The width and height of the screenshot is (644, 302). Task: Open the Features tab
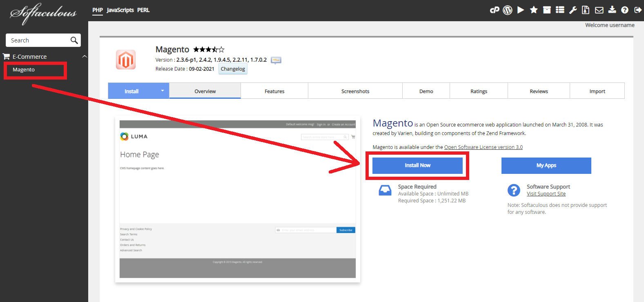click(x=274, y=91)
